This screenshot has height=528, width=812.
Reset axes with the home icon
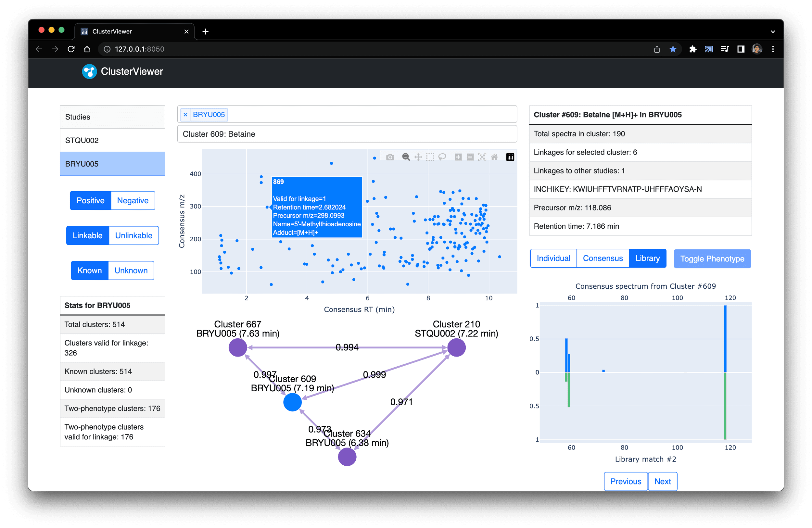494,157
